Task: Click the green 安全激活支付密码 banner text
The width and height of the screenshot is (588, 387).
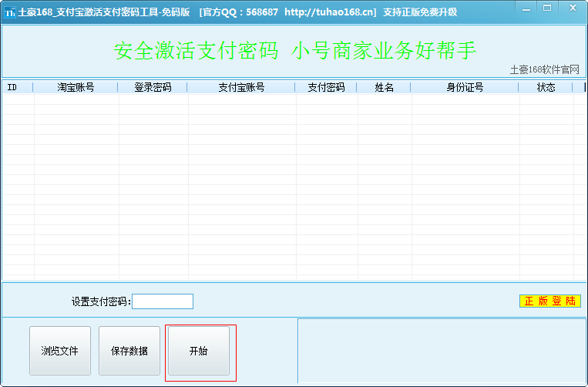Action: coord(295,51)
